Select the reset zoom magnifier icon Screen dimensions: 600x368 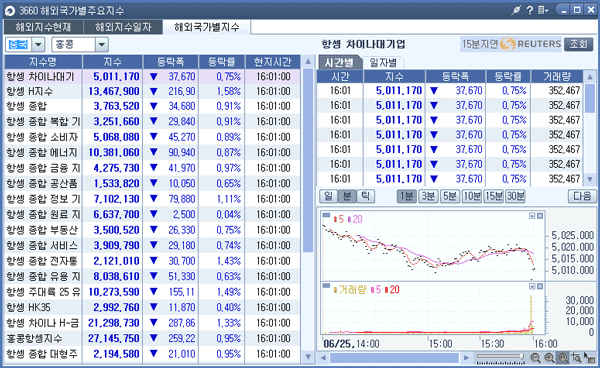(563, 358)
